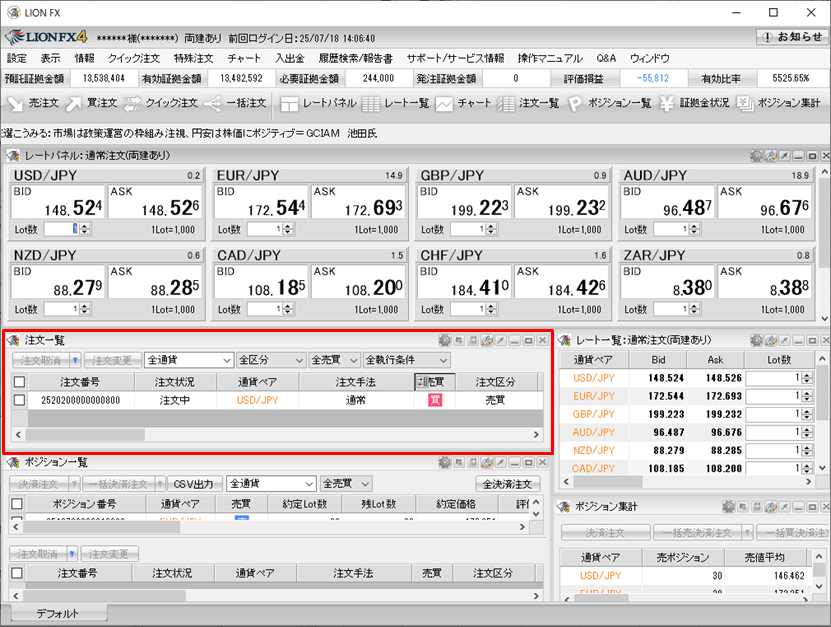Expand the 全区分 dropdown in 注文一覧

coord(270,360)
